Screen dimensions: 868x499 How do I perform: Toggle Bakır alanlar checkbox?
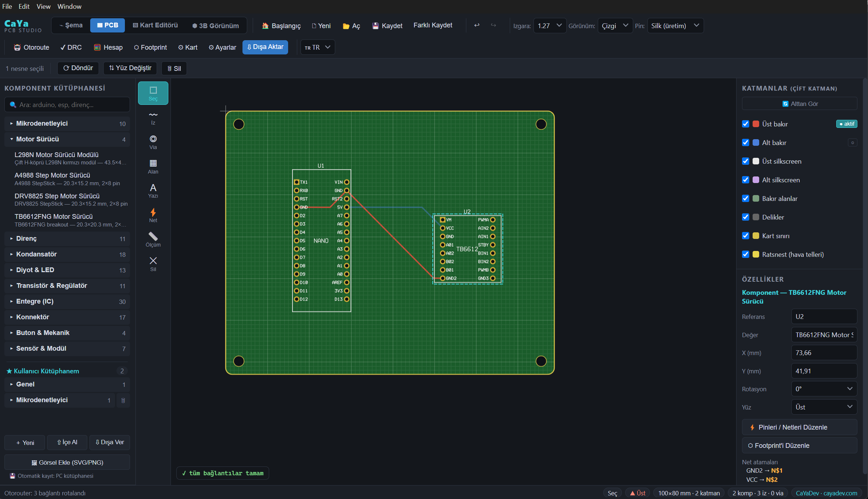(746, 198)
